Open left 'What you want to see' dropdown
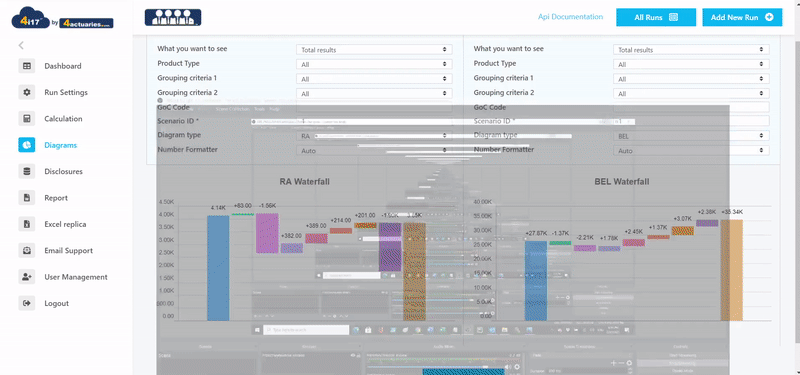Viewport: 800px width, 375px height. click(374, 49)
